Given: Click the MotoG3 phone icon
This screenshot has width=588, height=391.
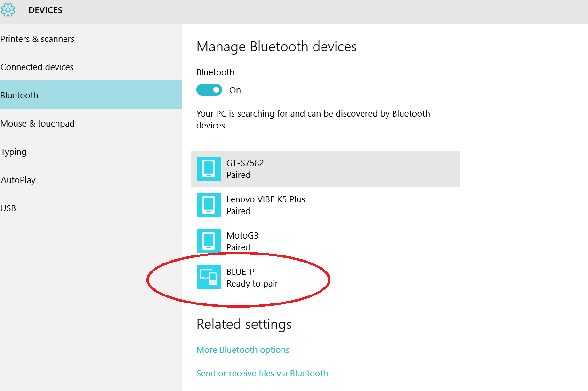Looking at the screenshot, I should [209, 241].
